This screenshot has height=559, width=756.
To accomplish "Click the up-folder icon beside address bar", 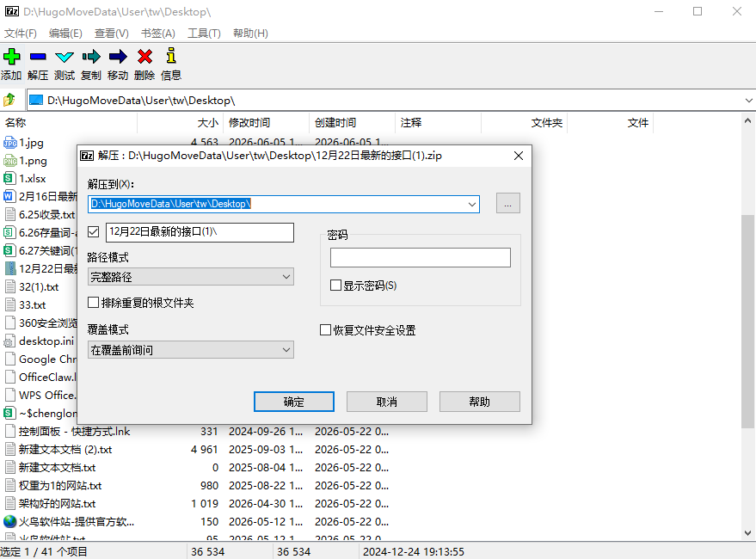I will [9, 100].
